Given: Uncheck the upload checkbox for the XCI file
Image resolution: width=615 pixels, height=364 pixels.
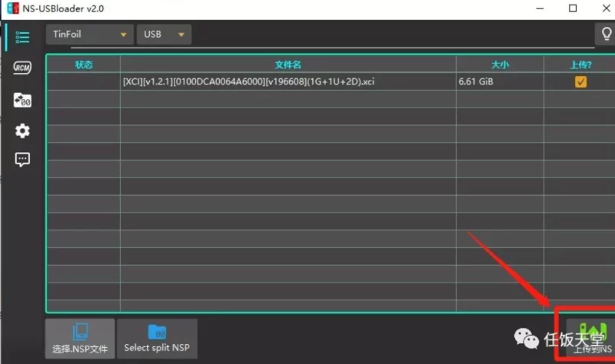Looking at the screenshot, I should coord(580,81).
